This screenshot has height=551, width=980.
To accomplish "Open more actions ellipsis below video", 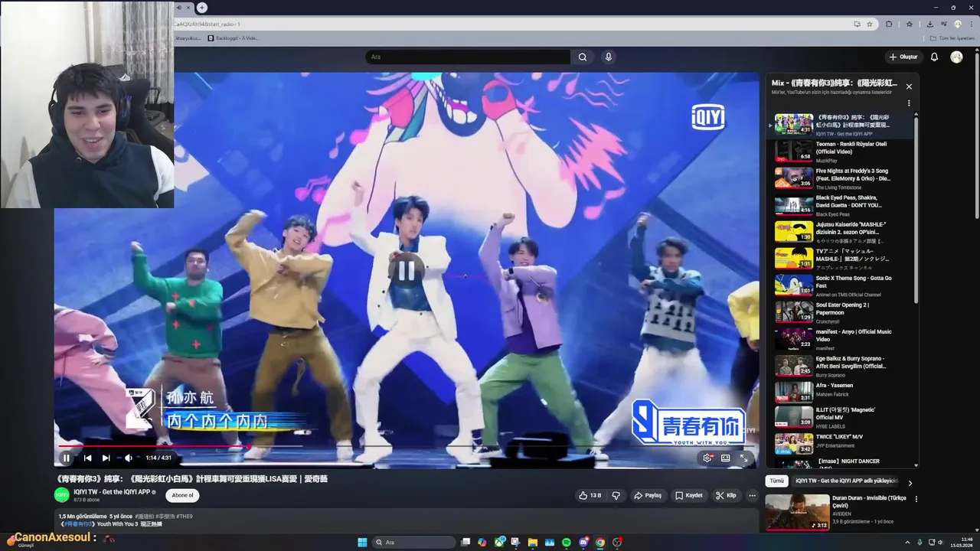I will pos(752,495).
